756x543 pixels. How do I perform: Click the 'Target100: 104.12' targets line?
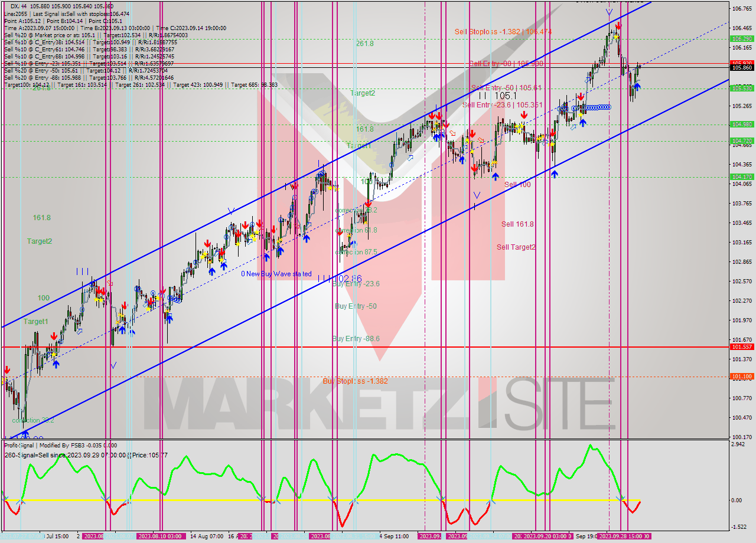[141, 84]
